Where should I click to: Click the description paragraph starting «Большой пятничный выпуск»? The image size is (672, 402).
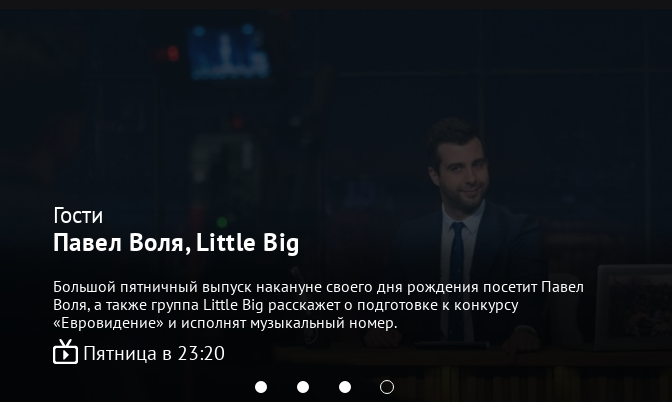point(318,305)
